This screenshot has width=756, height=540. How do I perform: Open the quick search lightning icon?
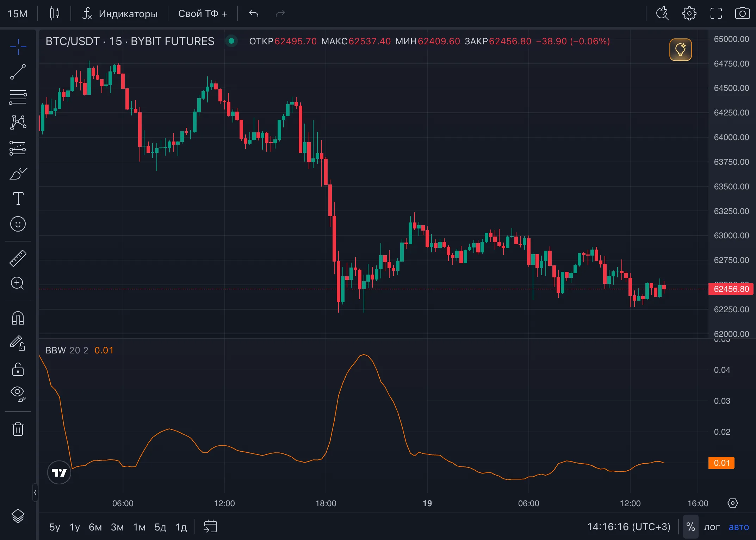point(662,13)
